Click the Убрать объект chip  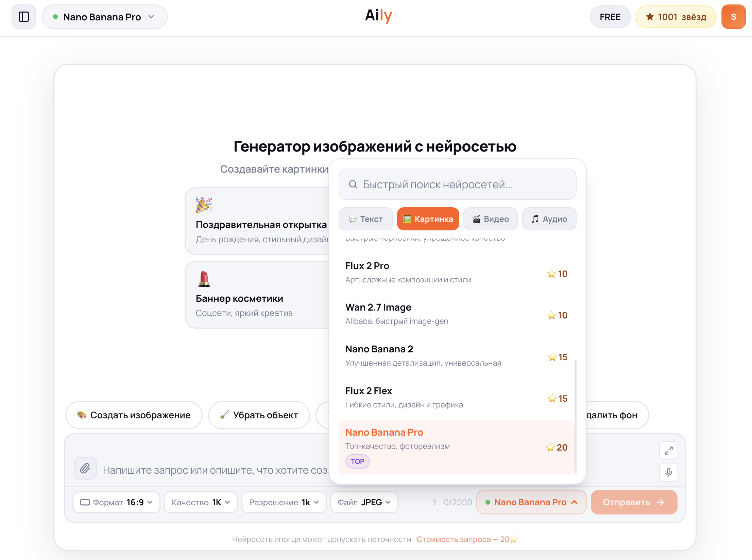(259, 415)
